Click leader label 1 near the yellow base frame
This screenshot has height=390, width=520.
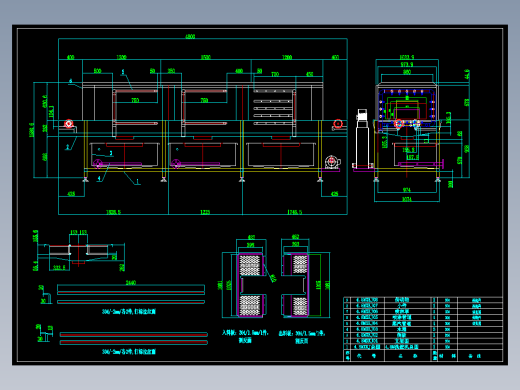click(137, 182)
